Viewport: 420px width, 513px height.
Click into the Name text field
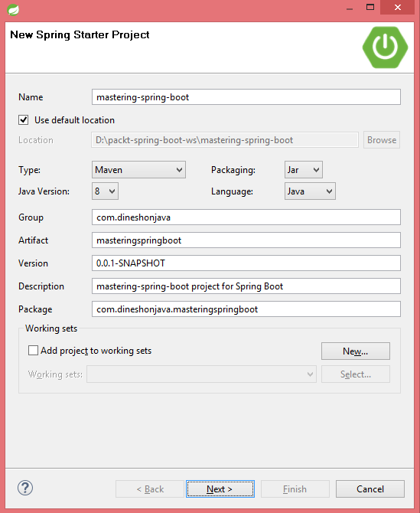click(246, 97)
